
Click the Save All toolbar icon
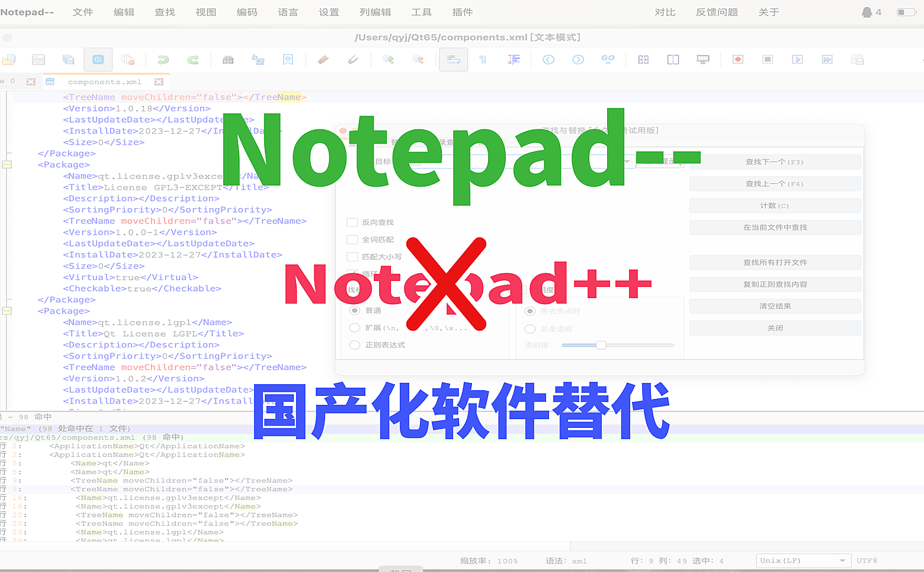click(68, 59)
